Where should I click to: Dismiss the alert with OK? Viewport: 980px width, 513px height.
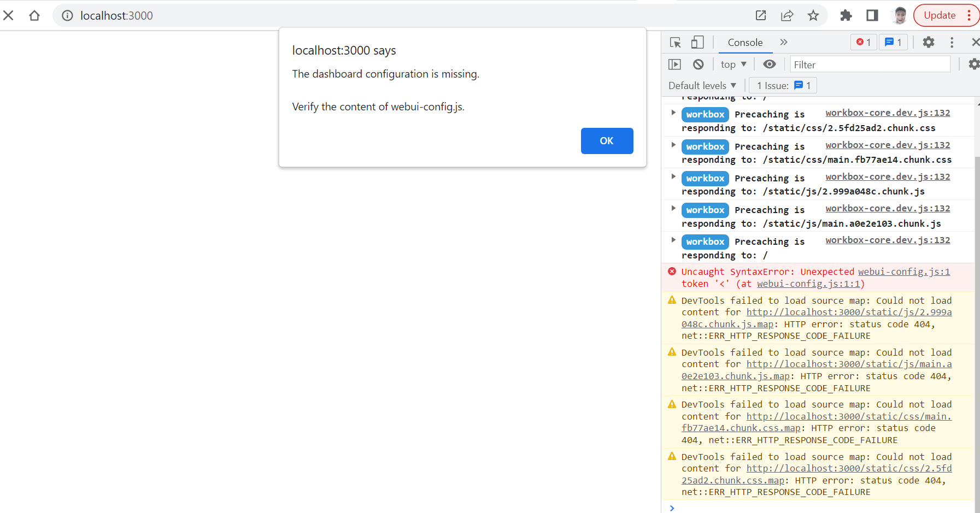[607, 140]
